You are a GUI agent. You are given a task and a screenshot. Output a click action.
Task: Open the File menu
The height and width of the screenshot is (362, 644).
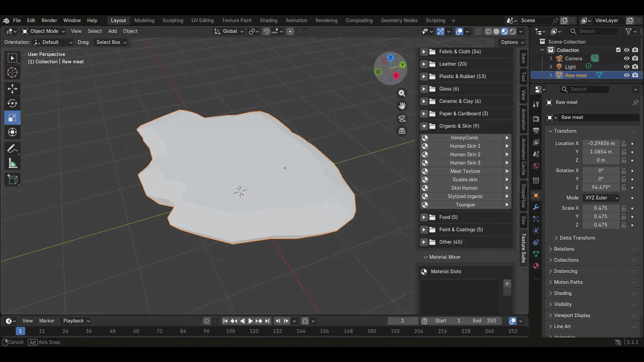coord(17,21)
